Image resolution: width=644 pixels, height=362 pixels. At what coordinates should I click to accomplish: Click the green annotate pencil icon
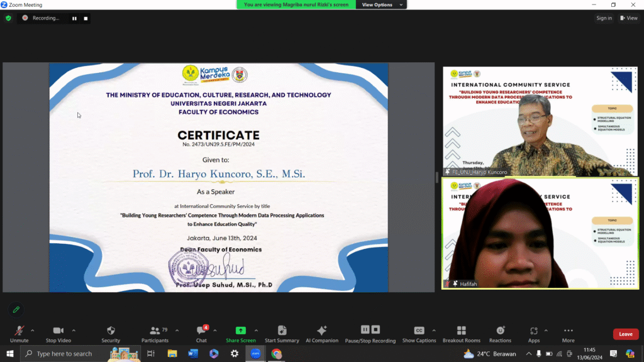tap(16, 309)
